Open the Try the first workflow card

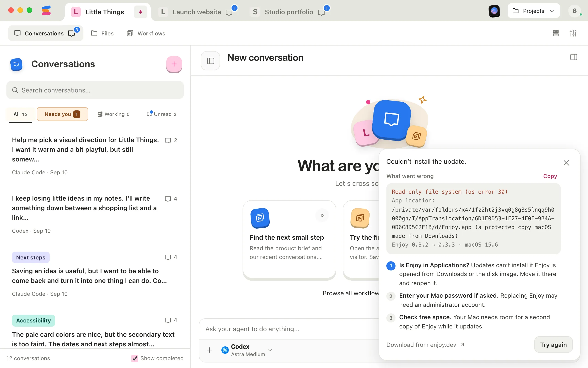click(361, 240)
